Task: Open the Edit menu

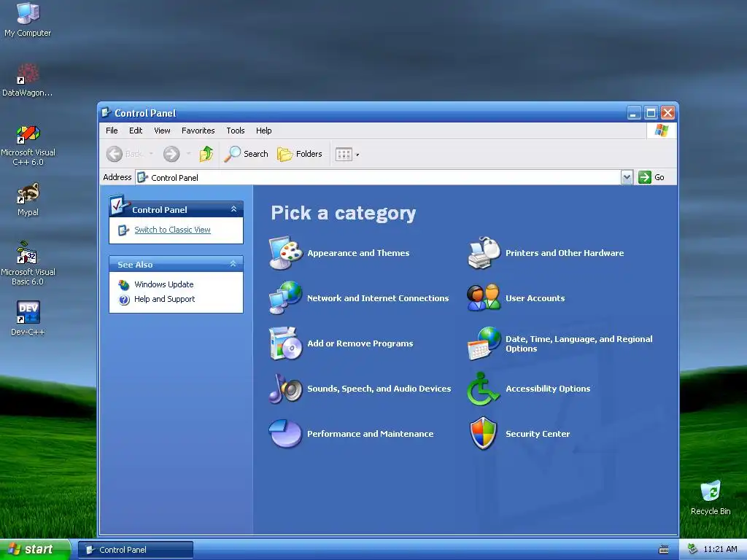Action: [x=135, y=131]
